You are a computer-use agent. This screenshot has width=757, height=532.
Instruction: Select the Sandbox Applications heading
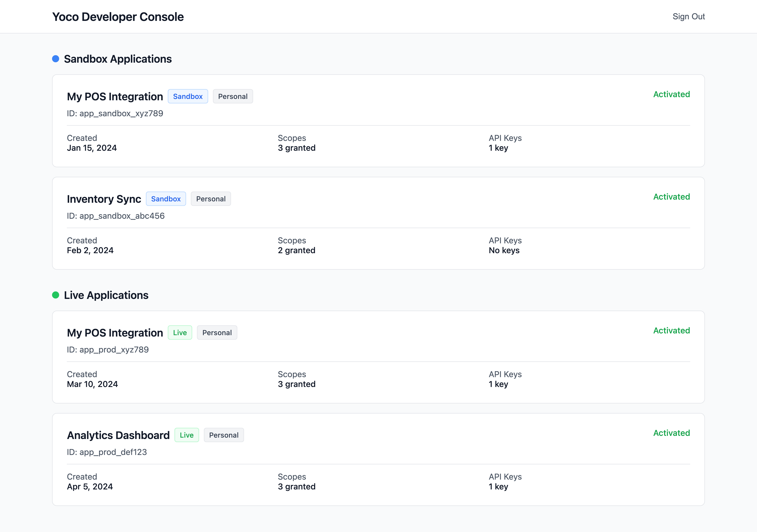point(118,59)
